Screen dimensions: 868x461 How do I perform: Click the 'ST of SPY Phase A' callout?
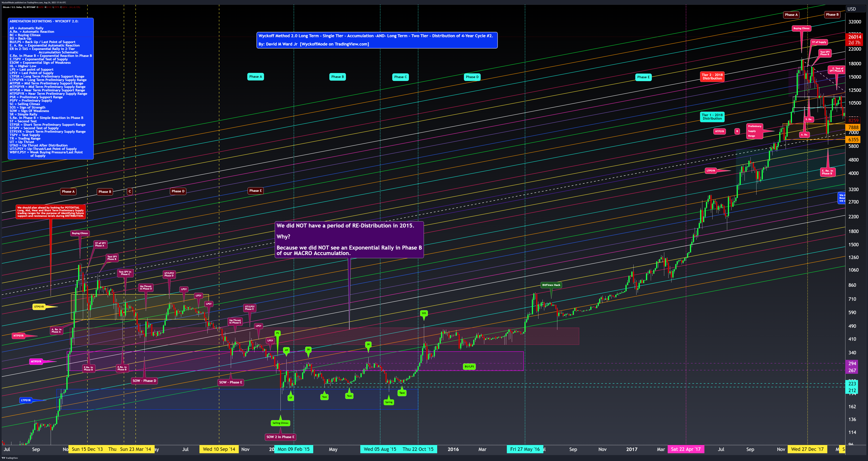(100, 245)
